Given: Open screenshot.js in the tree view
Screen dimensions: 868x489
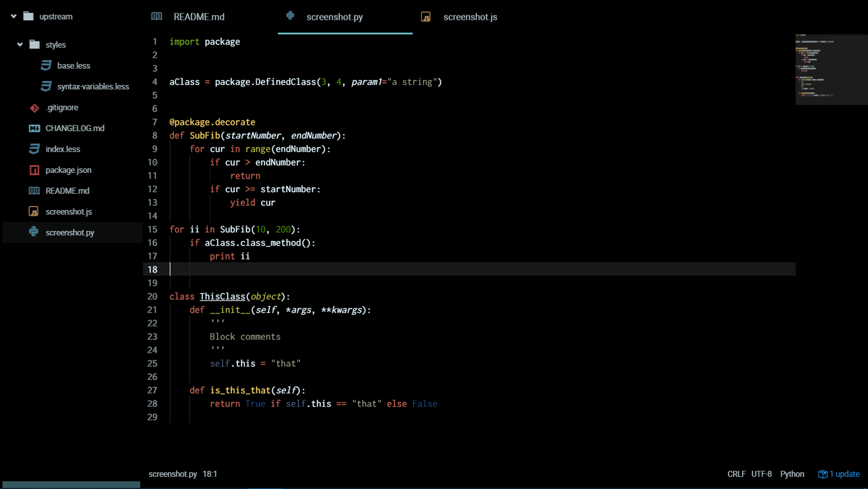Looking at the screenshot, I should point(69,212).
